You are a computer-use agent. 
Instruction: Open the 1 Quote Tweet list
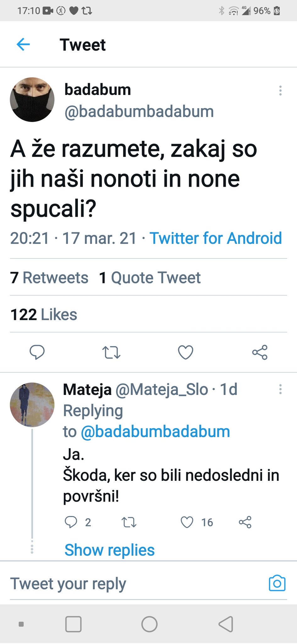[x=150, y=278]
